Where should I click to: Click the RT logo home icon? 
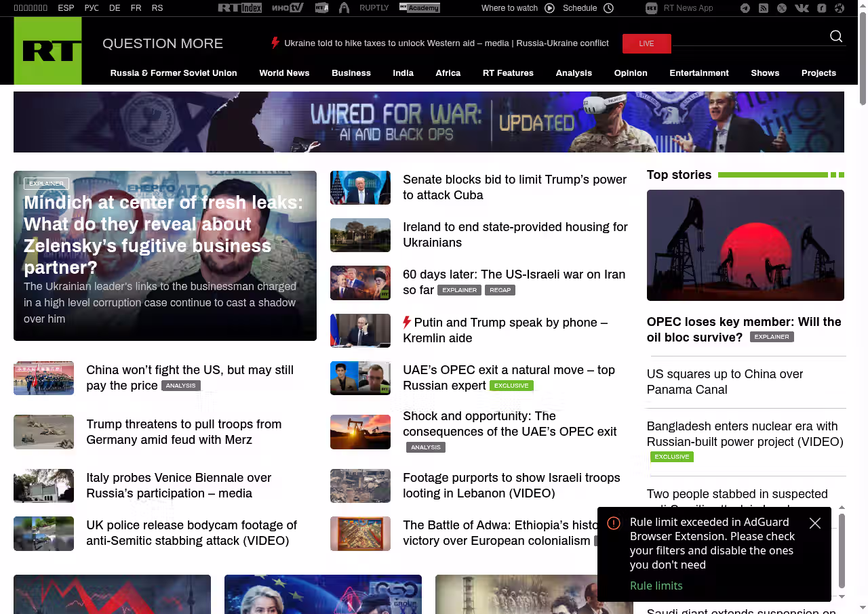click(x=47, y=51)
